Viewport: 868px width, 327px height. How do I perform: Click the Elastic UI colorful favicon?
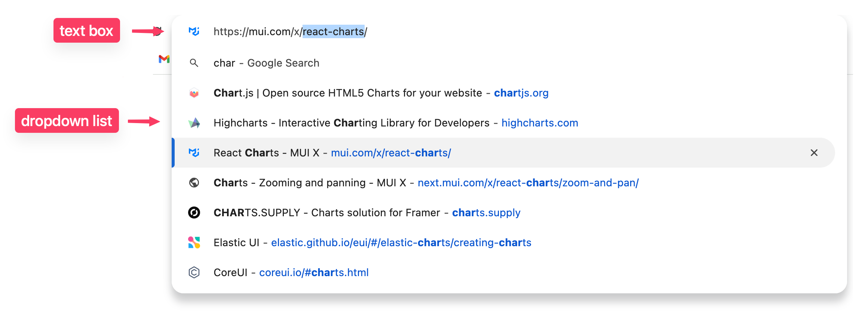(194, 242)
